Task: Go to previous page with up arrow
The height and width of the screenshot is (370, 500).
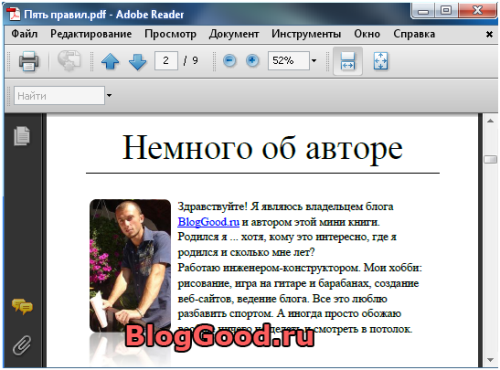Action: pyautogui.click(x=110, y=61)
